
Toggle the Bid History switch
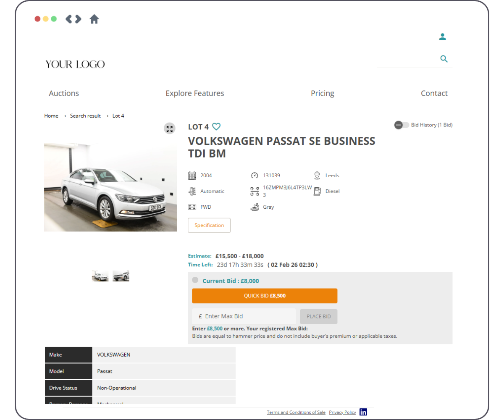(x=402, y=125)
